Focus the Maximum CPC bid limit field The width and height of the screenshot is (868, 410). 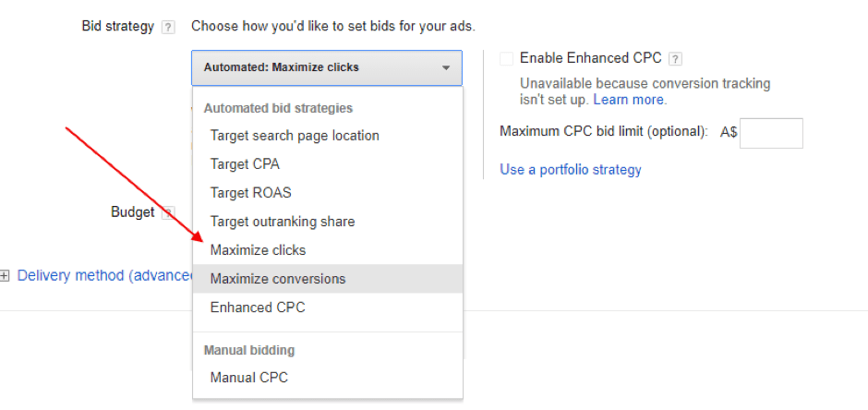coord(771,133)
